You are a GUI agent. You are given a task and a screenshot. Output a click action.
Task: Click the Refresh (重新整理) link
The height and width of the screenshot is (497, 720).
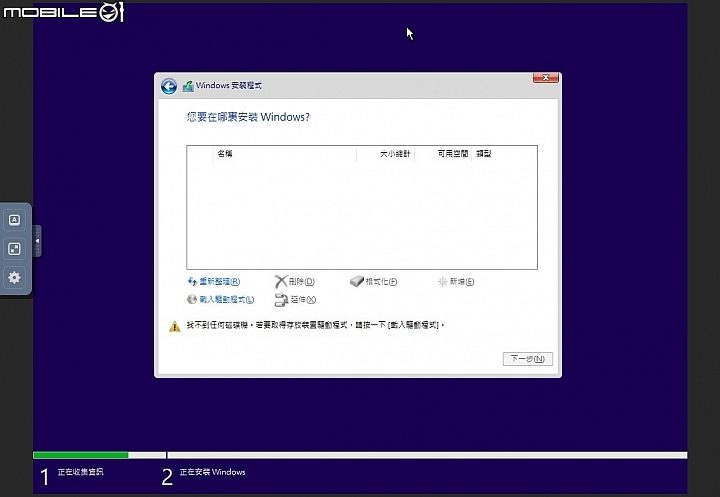point(214,282)
